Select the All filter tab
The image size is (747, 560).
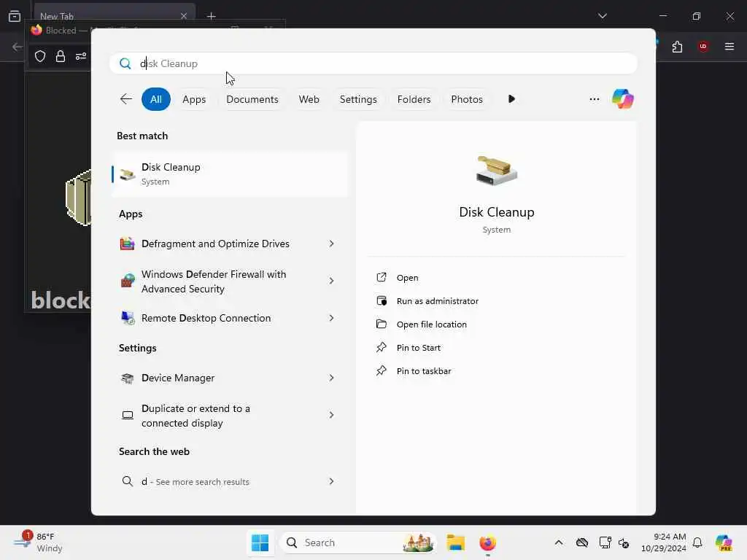pyautogui.click(x=156, y=99)
